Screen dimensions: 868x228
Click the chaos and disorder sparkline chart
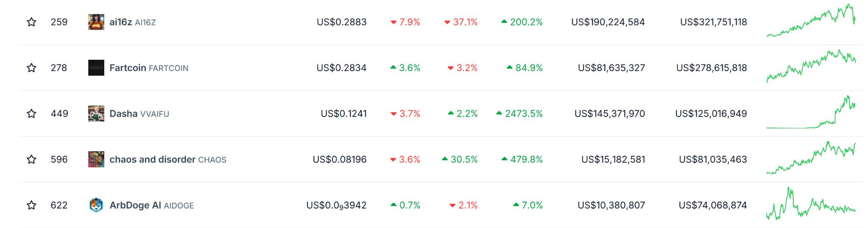tap(811, 158)
